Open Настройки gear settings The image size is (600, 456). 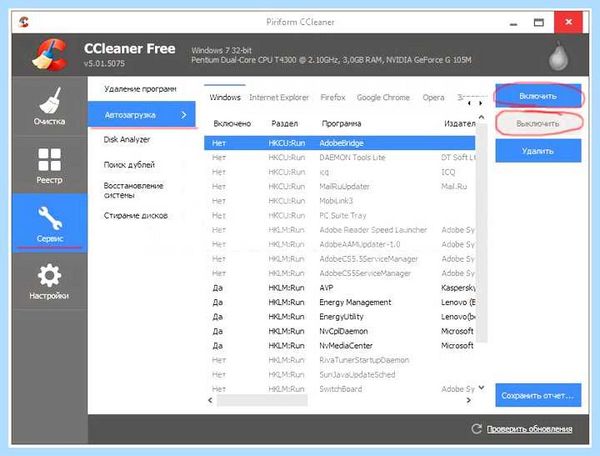click(49, 281)
